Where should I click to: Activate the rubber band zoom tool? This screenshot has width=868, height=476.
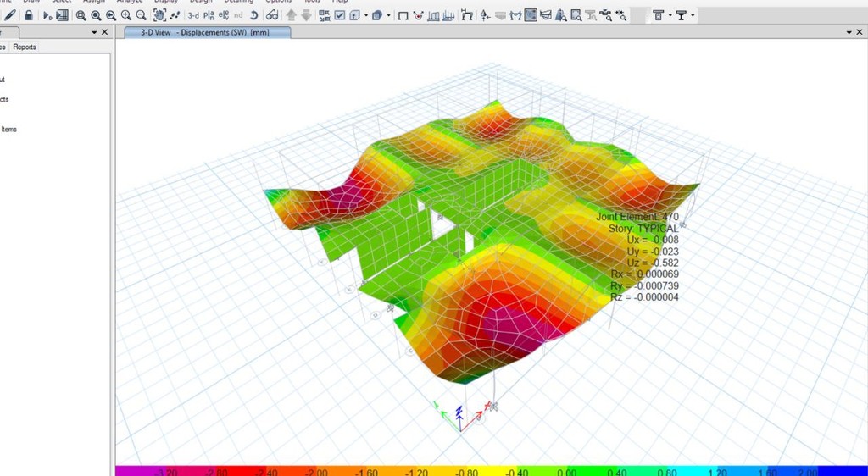(x=81, y=15)
